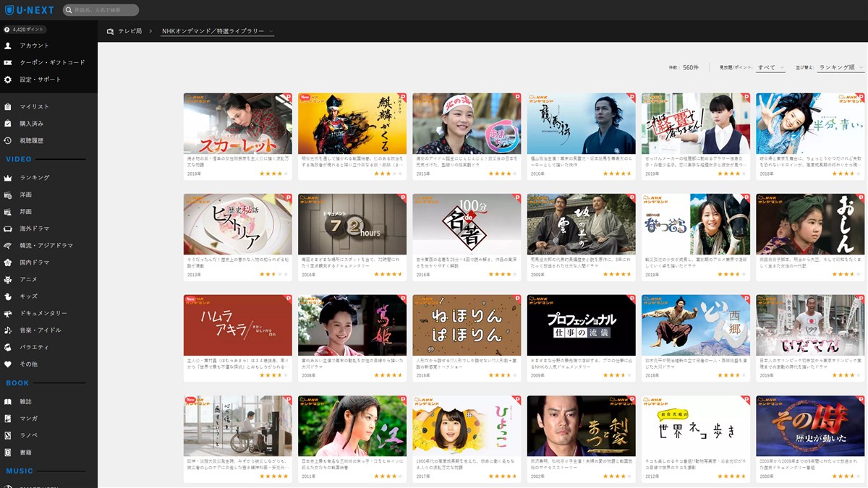Viewport: 868px width, 488px height.
Task: Click the 購入済み check icon
Action: [8, 124]
